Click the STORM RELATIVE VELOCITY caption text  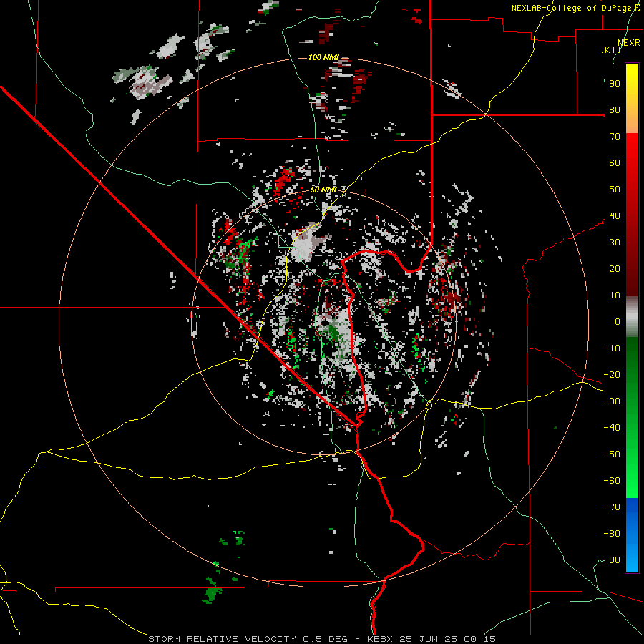pos(222,639)
